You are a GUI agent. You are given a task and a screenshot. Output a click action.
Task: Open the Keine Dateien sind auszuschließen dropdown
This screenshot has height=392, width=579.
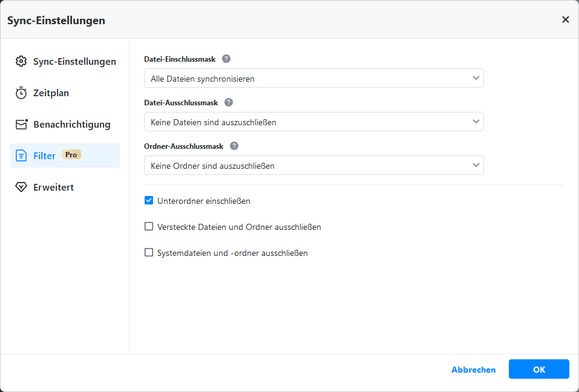click(x=313, y=122)
